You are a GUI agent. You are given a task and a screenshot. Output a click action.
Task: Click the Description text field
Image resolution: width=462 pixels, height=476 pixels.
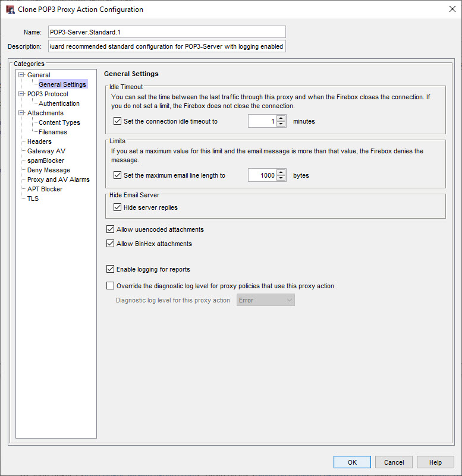pos(166,46)
